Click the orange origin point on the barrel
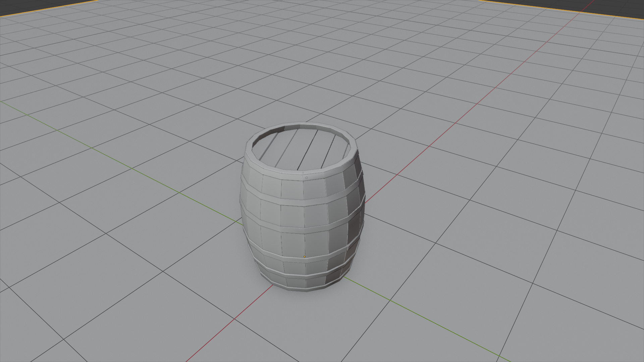The height and width of the screenshot is (362, 644). pos(305,257)
